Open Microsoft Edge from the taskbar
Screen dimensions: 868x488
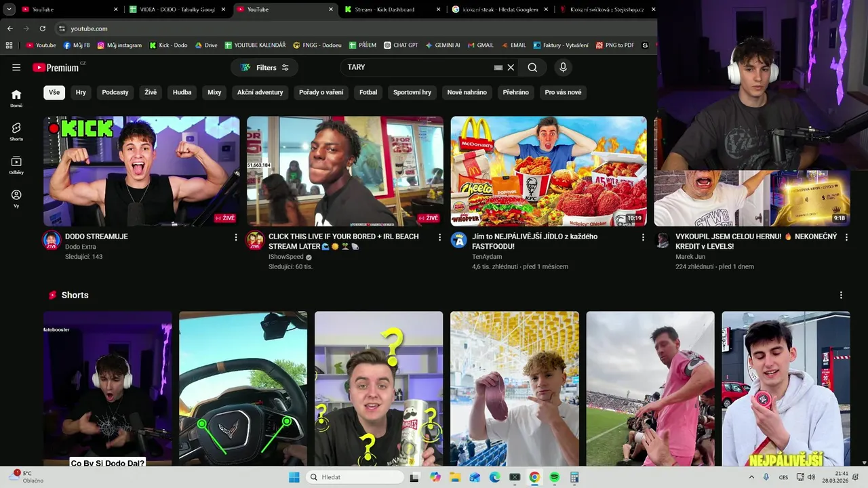point(495,477)
